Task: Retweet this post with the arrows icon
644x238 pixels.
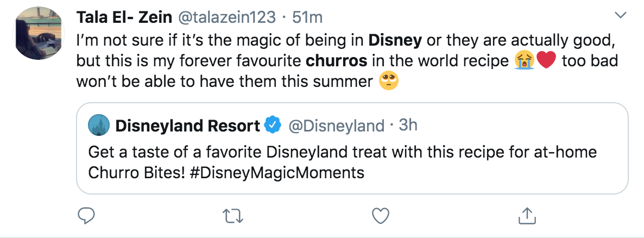Action: [x=233, y=215]
